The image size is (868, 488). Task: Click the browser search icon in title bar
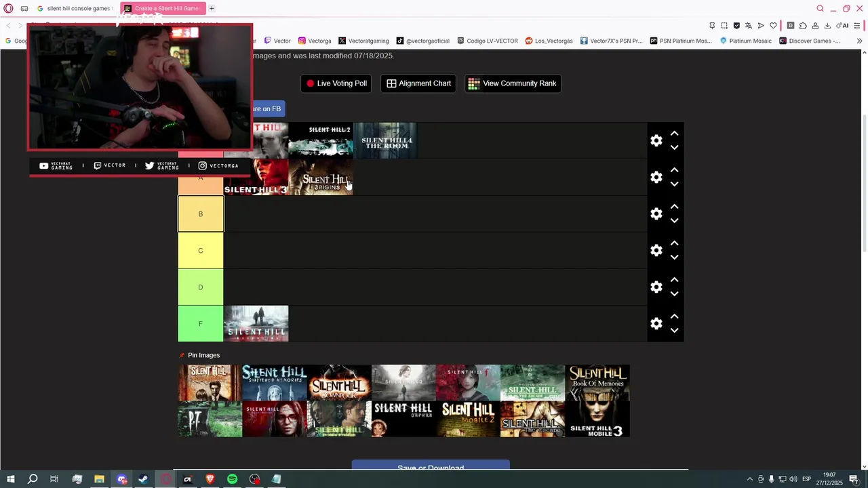[820, 9]
